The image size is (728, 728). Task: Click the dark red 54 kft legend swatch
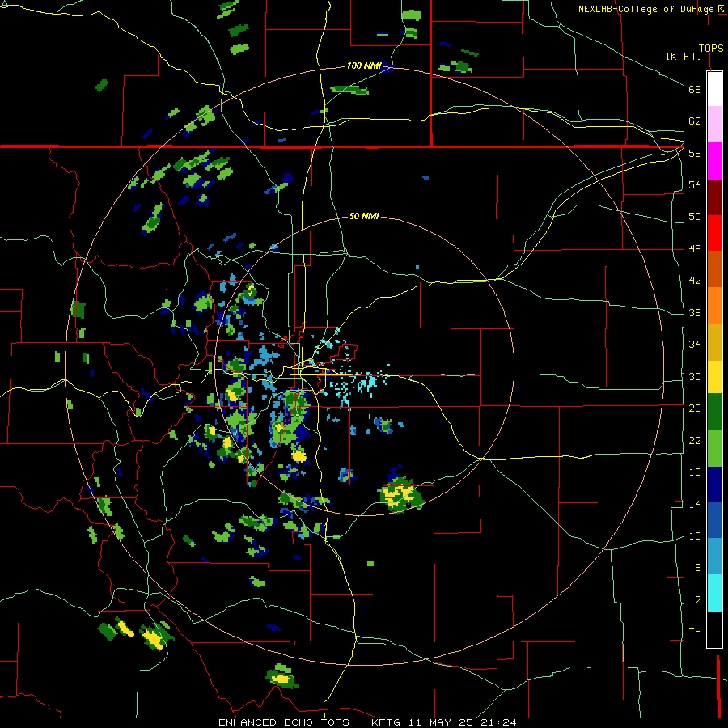click(x=714, y=197)
